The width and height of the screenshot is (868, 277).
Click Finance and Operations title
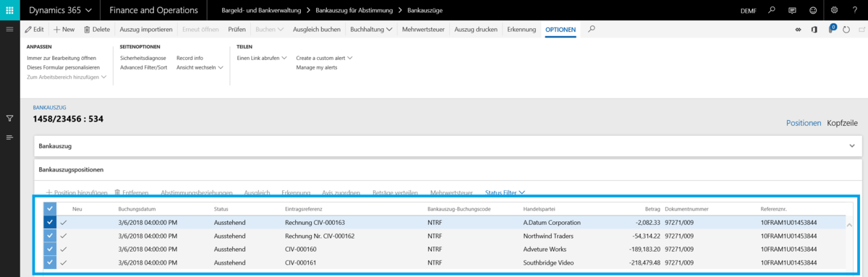coord(154,10)
